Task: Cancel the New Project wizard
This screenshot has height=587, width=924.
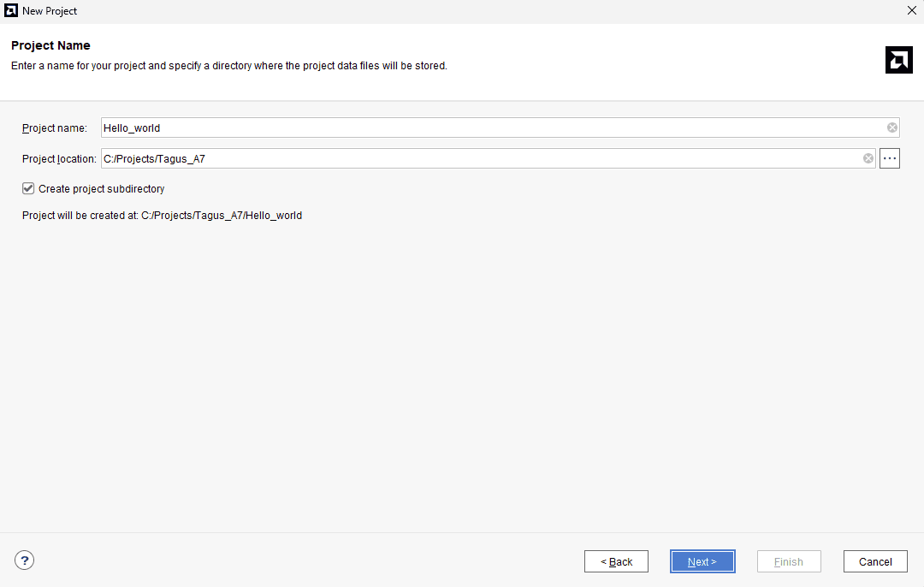Action: (875, 561)
